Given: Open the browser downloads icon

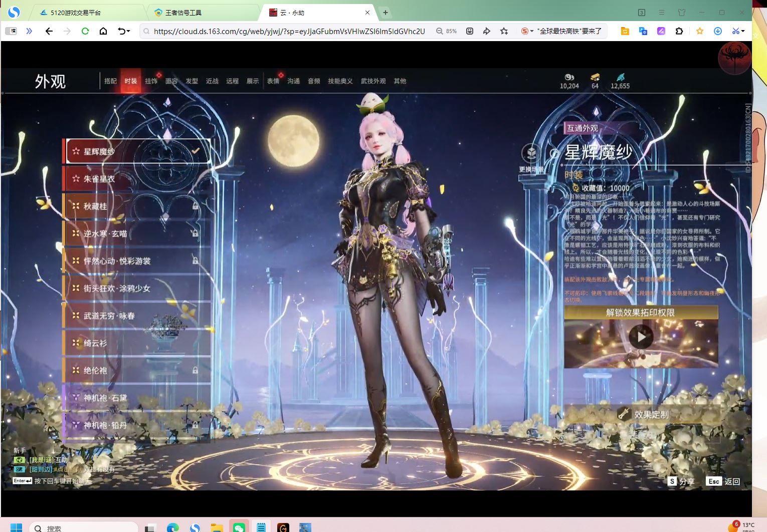Looking at the screenshot, I should click(718, 31).
